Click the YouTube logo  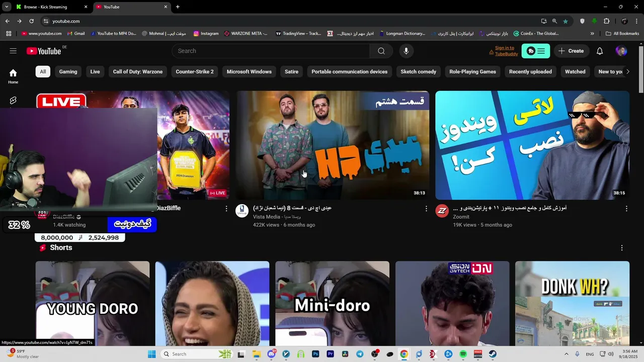(x=44, y=51)
